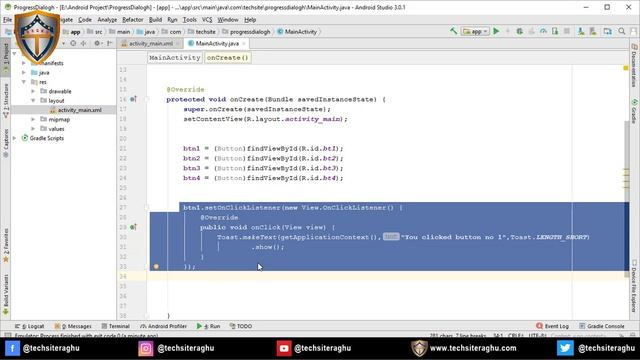Click the app breadcrumb in navigation bar
This screenshot has width=640, height=360.
click(x=71, y=31)
